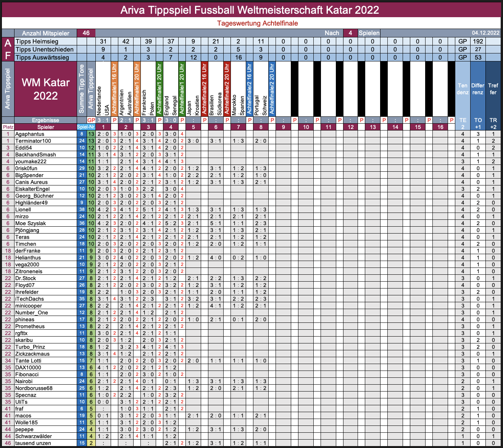Click the WM Katar 2022 logo block
Screen dimensions: 503x448
[45, 89]
